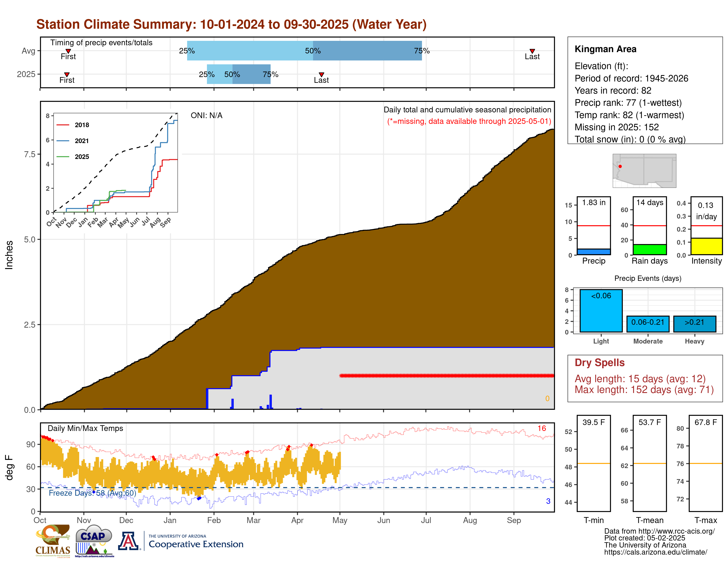The width and height of the screenshot is (728, 563).
Task: Click the 'Dry Spells' heading
Action: point(599,363)
